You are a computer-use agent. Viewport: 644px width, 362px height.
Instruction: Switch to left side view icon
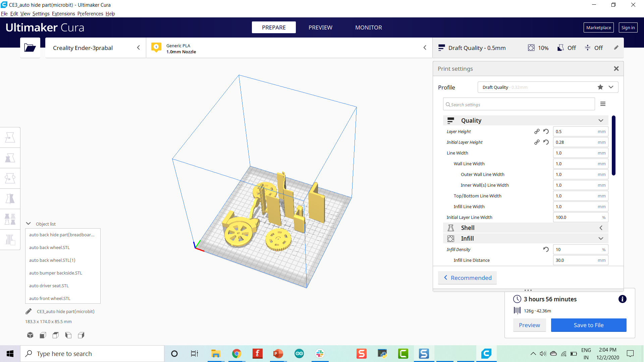click(x=68, y=335)
